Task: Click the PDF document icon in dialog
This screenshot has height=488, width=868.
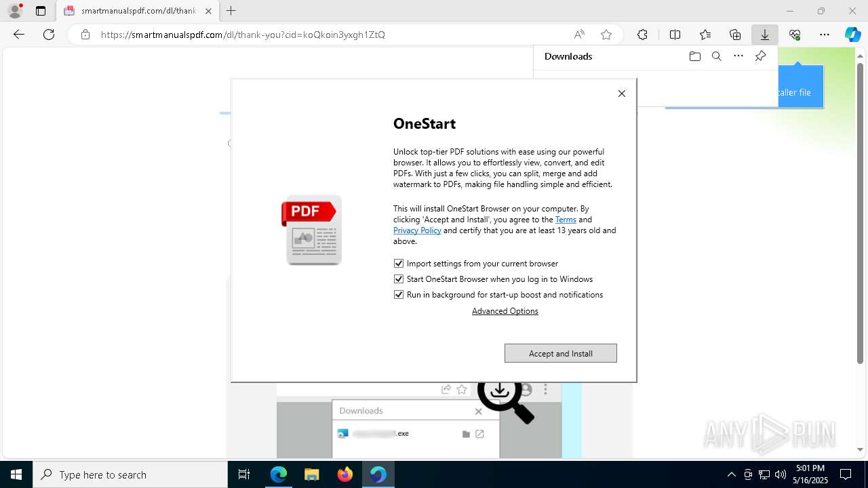Action: tap(312, 230)
